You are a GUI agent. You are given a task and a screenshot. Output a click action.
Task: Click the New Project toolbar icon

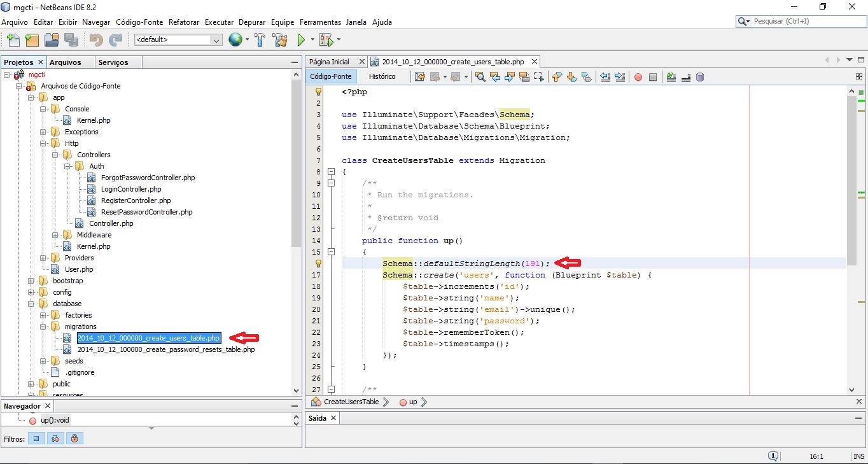[x=32, y=39]
